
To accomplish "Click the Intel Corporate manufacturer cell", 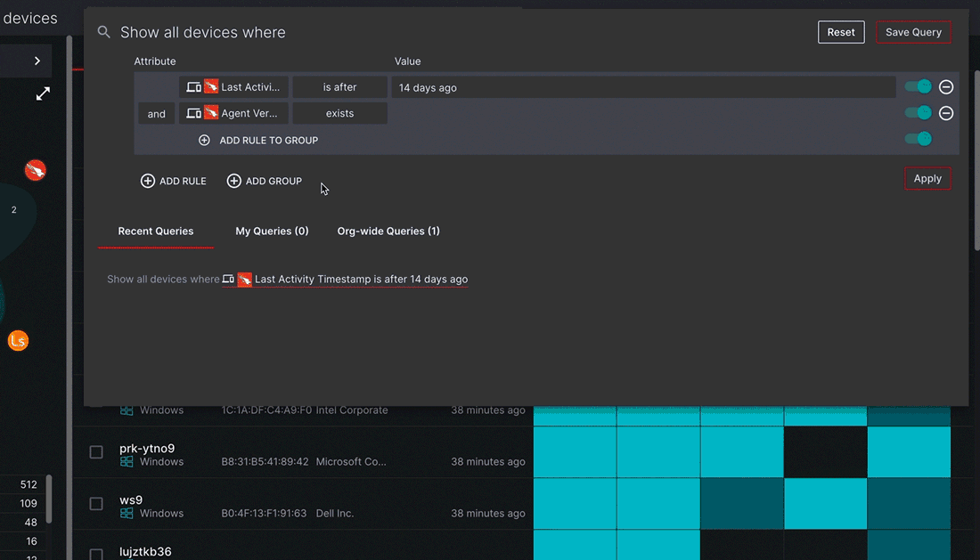I will point(351,410).
